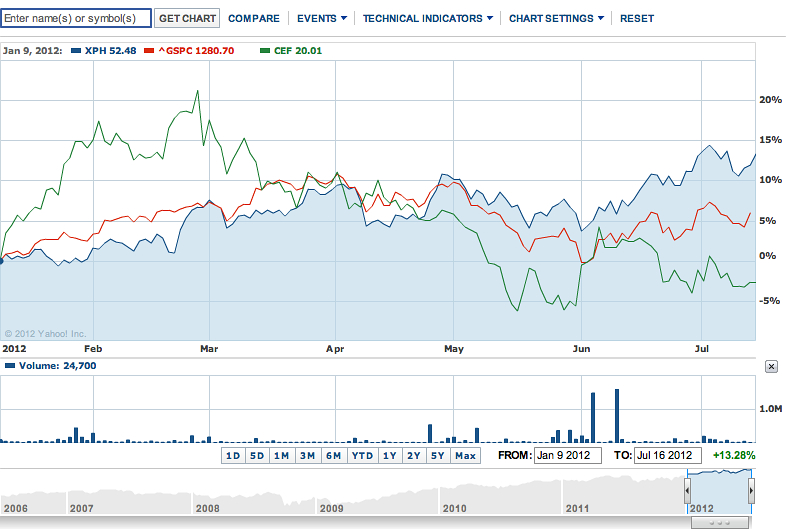The height and width of the screenshot is (531, 786).
Task: Click the +13.28% change value
Action: (734, 455)
